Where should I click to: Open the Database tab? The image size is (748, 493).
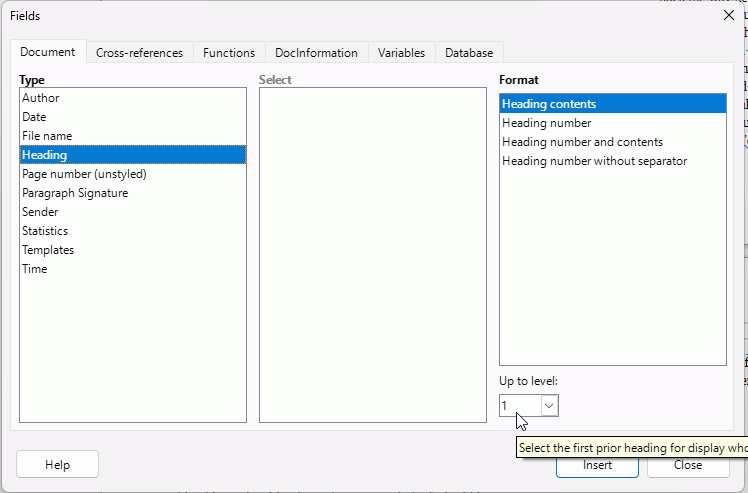[468, 53]
